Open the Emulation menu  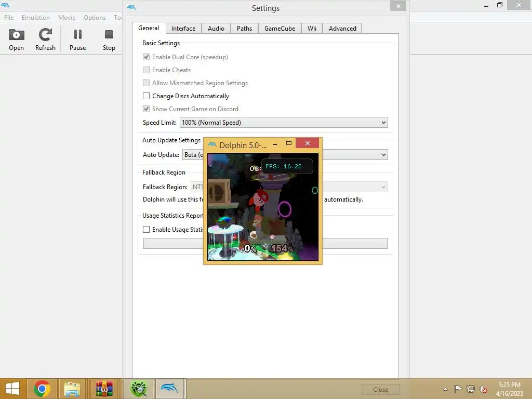pyautogui.click(x=36, y=18)
